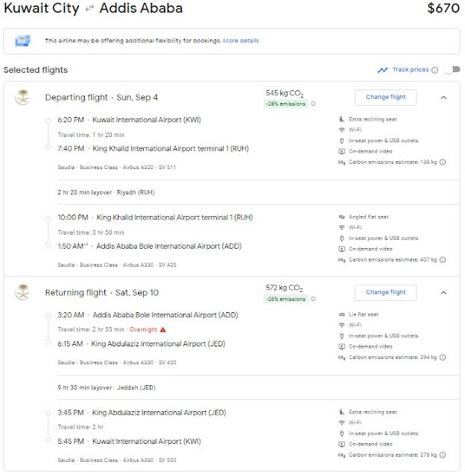
Task: Open the More details link
Action: [241, 40]
